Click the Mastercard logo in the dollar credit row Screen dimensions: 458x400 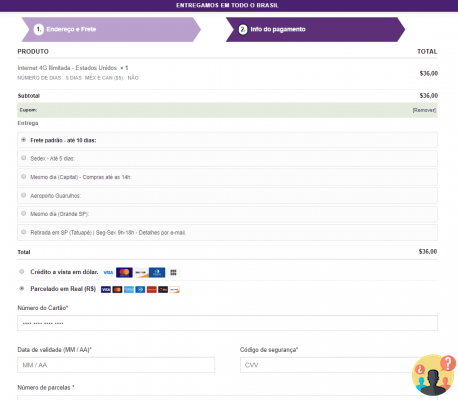tap(124, 272)
